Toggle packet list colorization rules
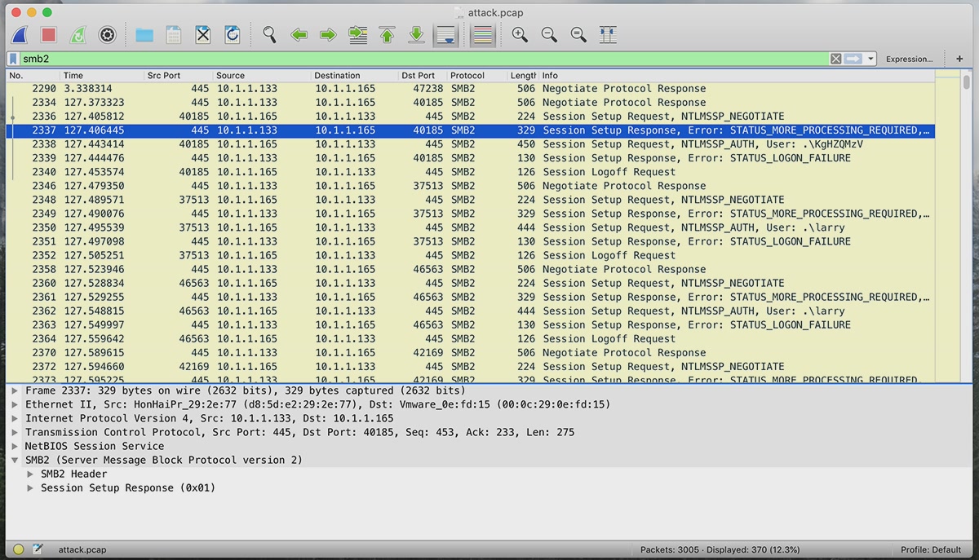Image resolution: width=979 pixels, height=560 pixels. click(483, 35)
